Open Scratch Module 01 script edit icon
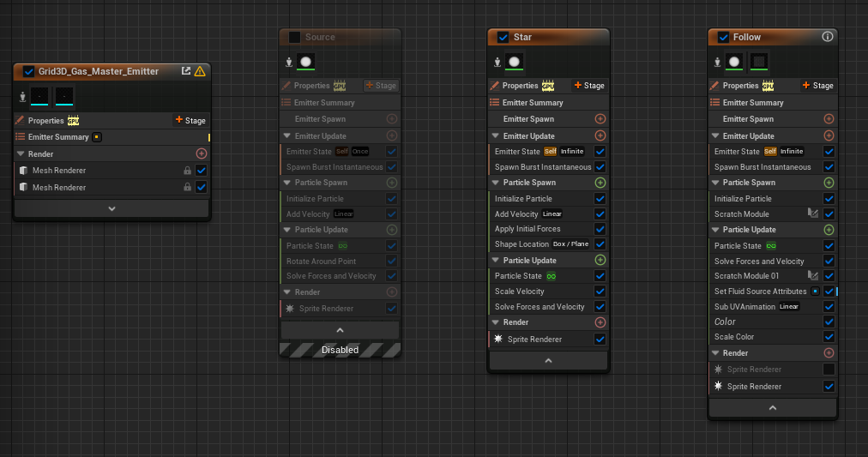The width and height of the screenshot is (868, 457). coord(812,275)
